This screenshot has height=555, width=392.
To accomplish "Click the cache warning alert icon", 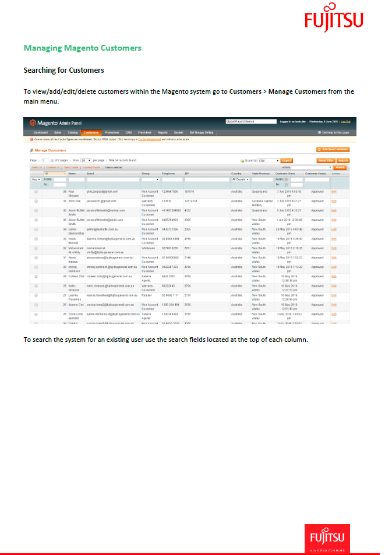I will tap(32, 139).
